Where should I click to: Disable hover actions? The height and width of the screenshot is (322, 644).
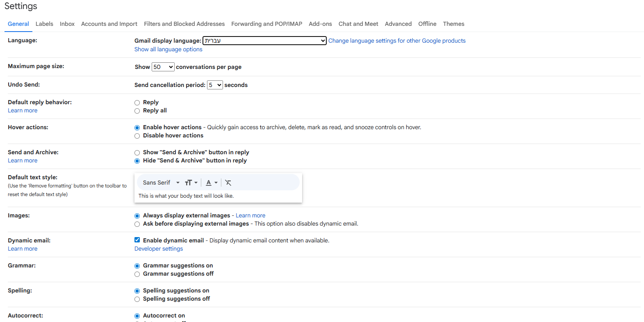pos(137,136)
